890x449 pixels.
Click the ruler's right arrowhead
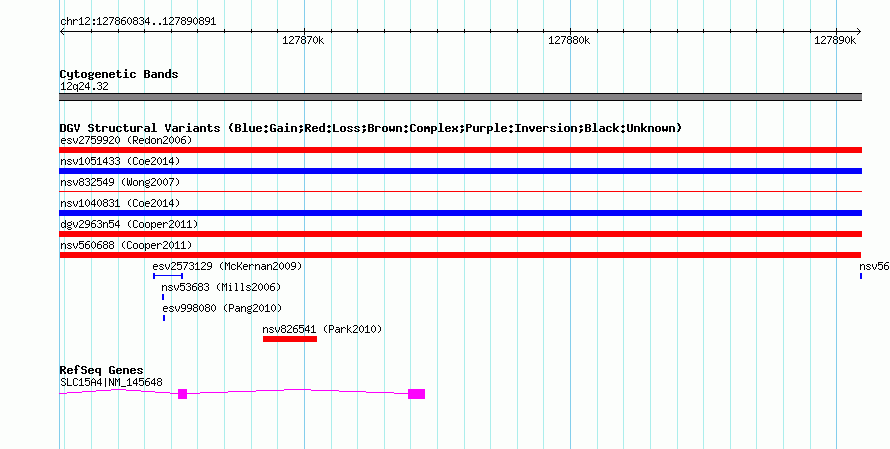click(x=859, y=32)
